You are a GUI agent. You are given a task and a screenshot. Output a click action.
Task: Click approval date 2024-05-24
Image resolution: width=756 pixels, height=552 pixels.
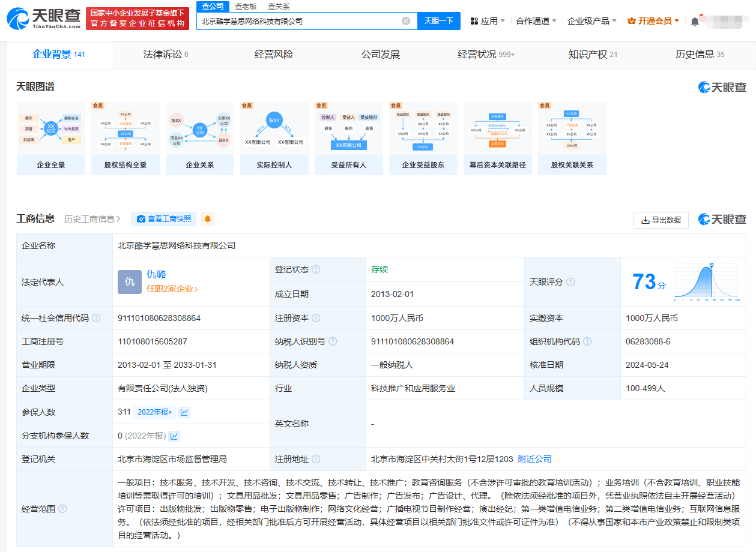(647, 365)
